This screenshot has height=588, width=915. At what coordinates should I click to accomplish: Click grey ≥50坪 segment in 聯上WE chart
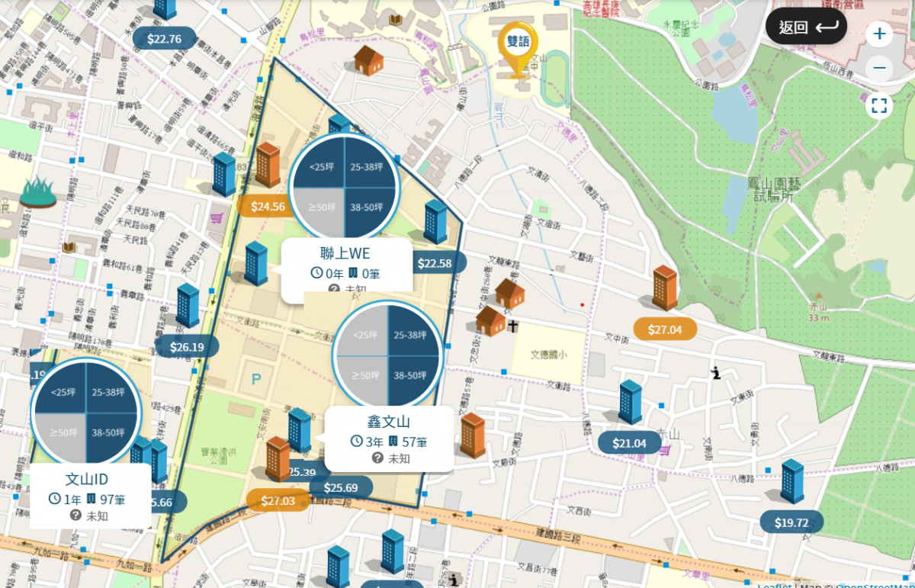(319, 207)
